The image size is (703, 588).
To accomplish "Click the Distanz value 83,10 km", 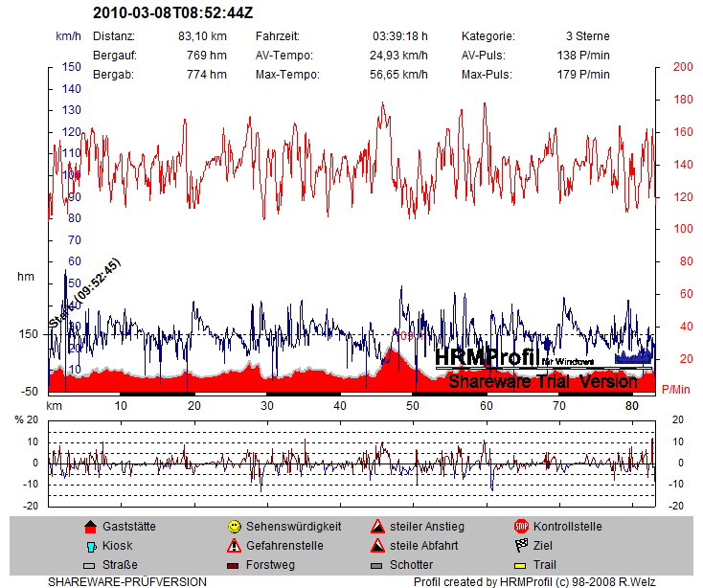I will [x=202, y=36].
